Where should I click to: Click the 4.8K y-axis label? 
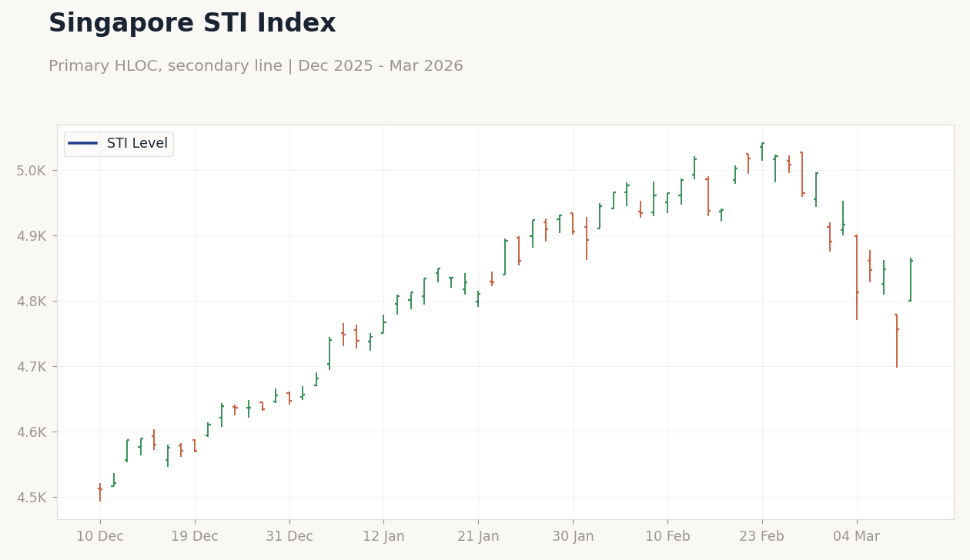click(32, 302)
